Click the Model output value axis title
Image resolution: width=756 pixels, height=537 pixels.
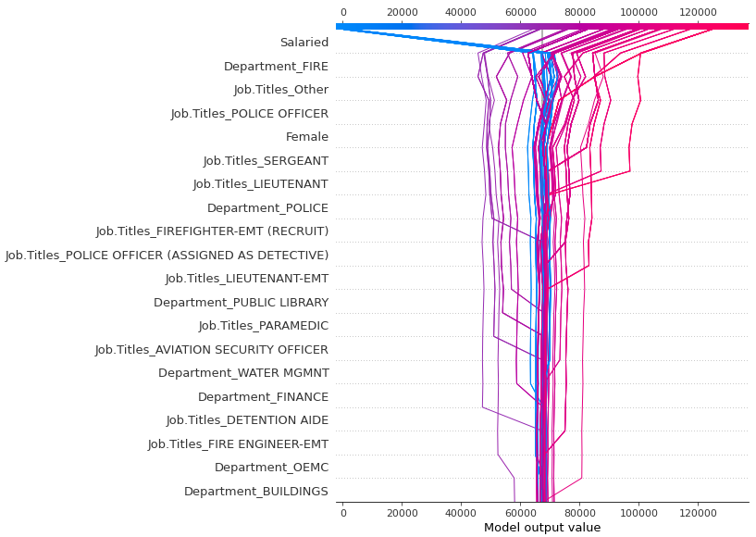coord(542,528)
